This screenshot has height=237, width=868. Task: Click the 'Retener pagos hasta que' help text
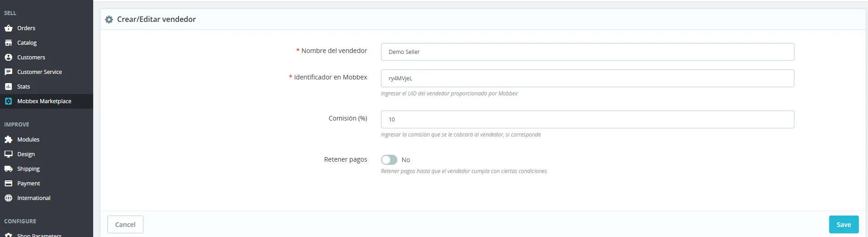[464, 171]
